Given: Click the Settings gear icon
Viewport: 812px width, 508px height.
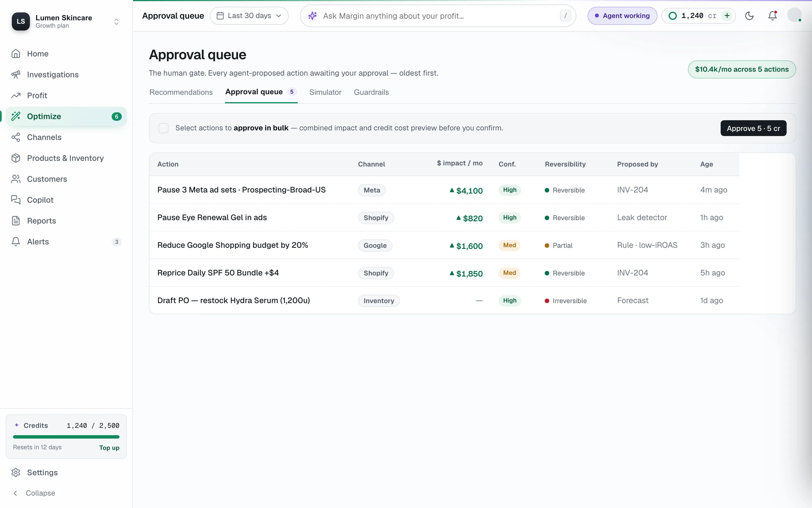Looking at the screenshot, I should point(16,472).
